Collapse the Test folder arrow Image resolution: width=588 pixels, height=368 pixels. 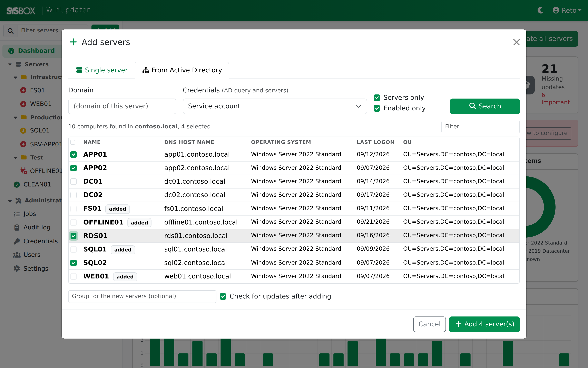(x=16, y=158)
